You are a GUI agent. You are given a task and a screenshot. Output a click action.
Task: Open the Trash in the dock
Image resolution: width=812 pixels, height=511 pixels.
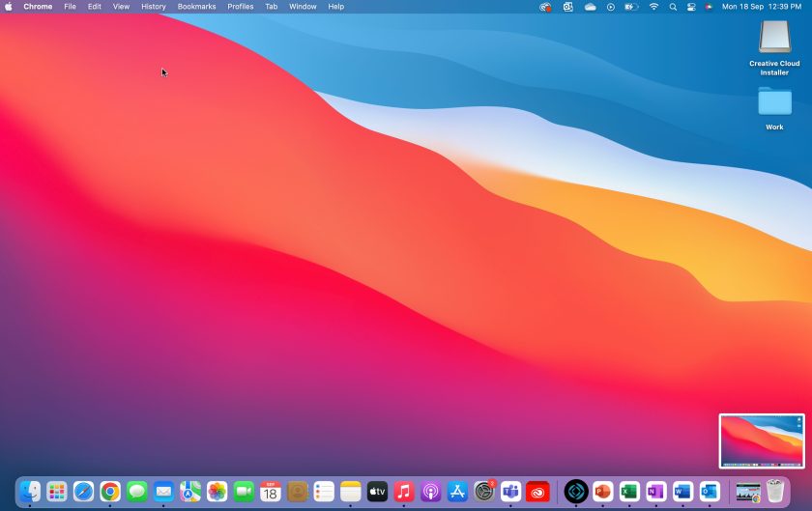[775, 492]
